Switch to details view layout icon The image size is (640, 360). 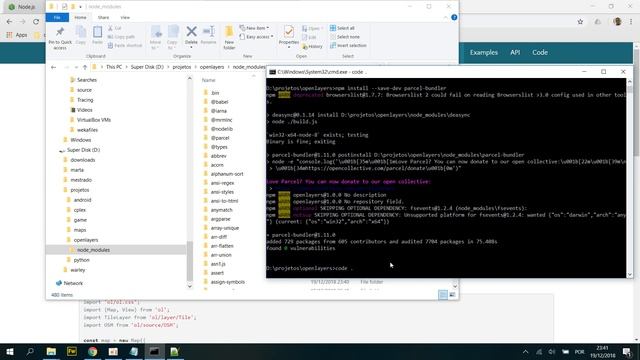[443, 295]
